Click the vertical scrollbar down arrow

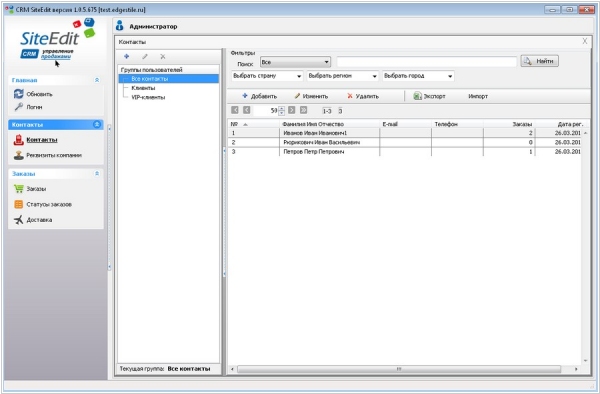click(x=585, y=361)
